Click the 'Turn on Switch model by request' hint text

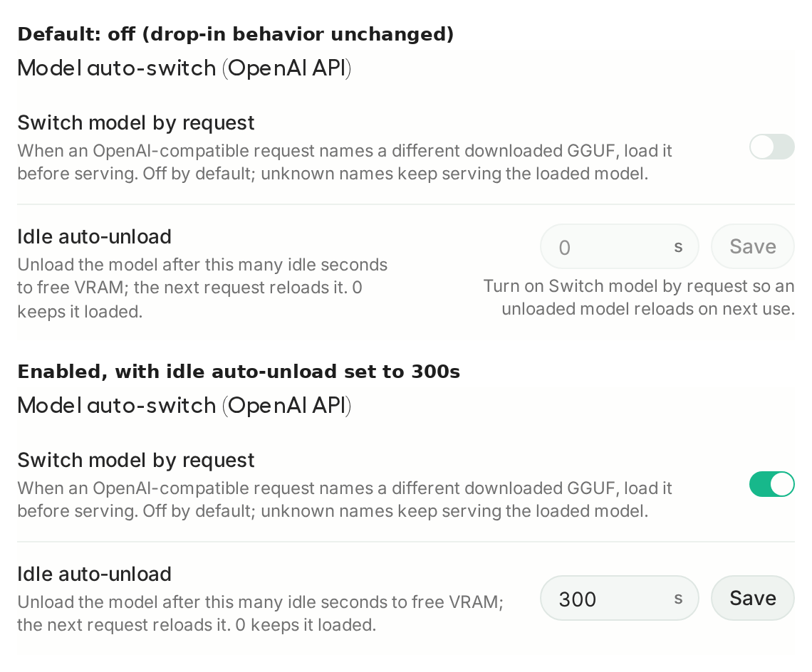click(639, 297)
